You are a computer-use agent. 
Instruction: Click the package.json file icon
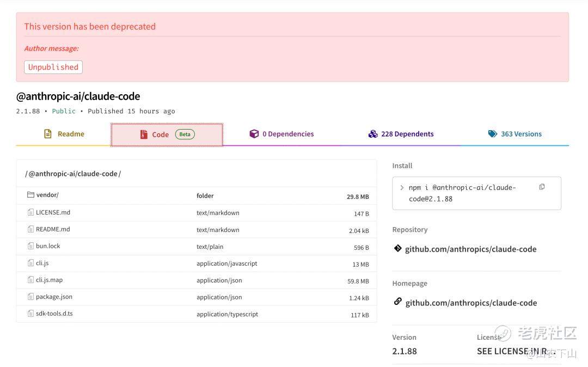click(x=30, y=297)
